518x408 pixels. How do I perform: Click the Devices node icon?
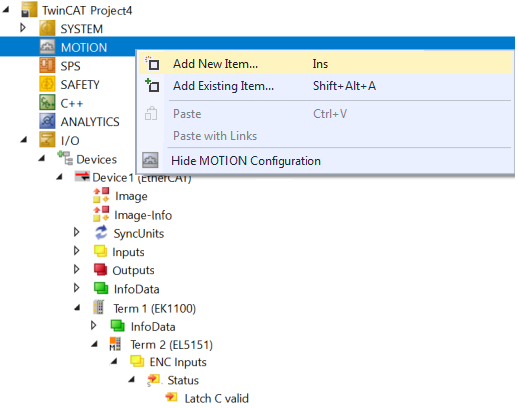tap(65, 158)
